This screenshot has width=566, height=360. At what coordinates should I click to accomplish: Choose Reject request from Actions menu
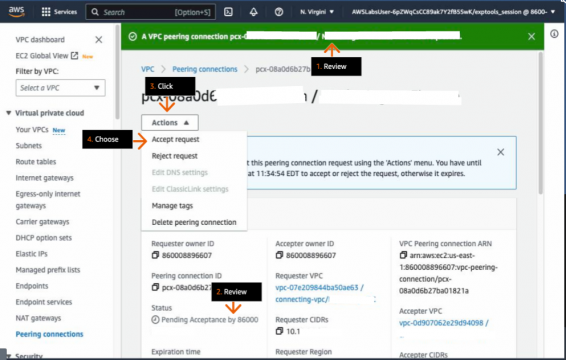(175, 156)
